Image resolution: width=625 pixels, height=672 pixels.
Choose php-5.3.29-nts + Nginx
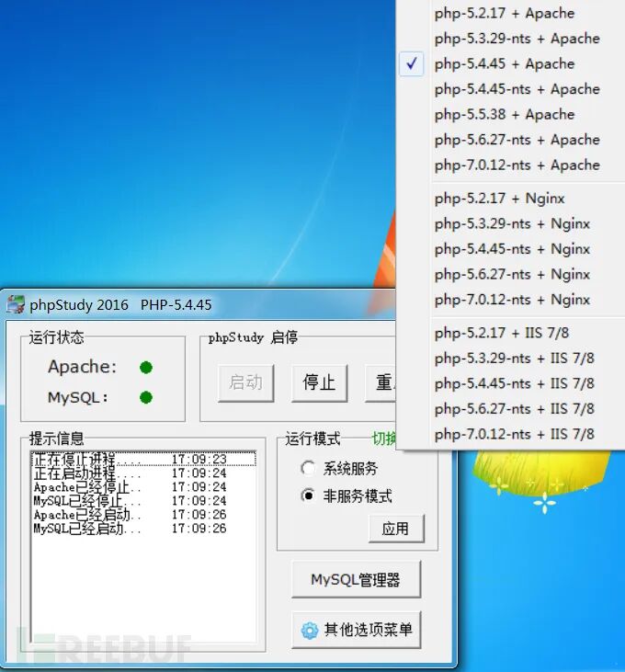(x=510, y=223)
